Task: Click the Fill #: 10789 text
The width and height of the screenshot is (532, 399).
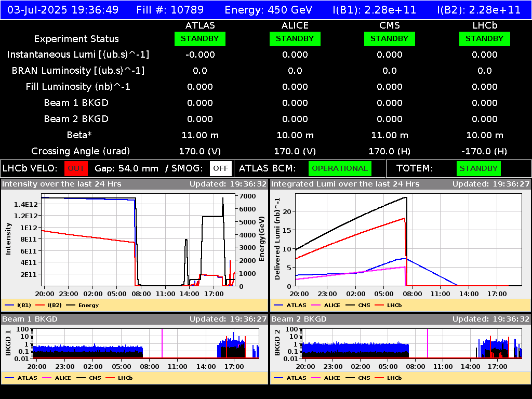Action: [x=170, y=9]
